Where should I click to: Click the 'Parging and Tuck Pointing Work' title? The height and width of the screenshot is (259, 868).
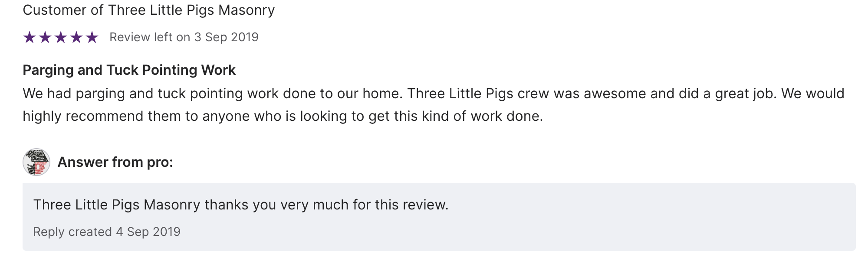129,70
